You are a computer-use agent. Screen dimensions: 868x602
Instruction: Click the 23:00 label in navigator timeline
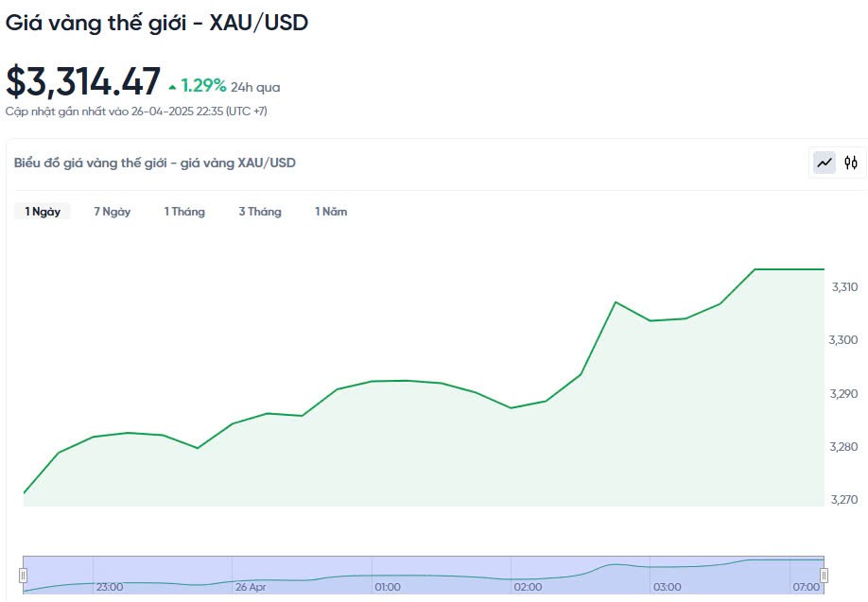click(x=109, y=587)
